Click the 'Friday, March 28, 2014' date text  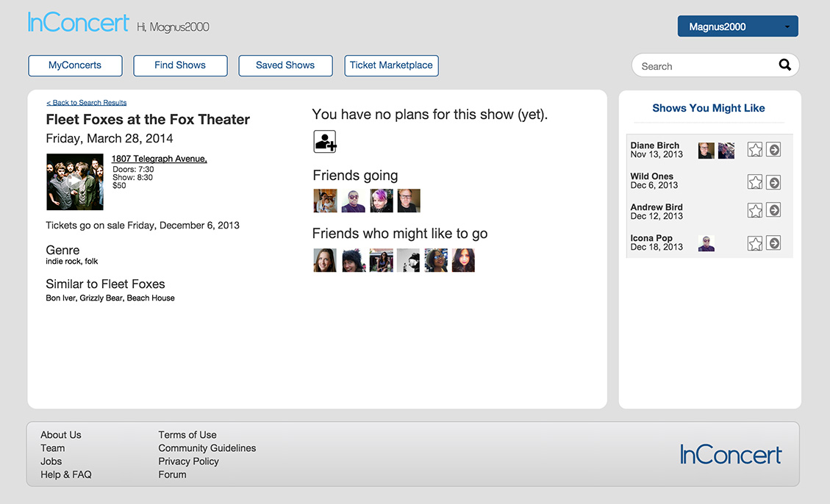[110, 139]
